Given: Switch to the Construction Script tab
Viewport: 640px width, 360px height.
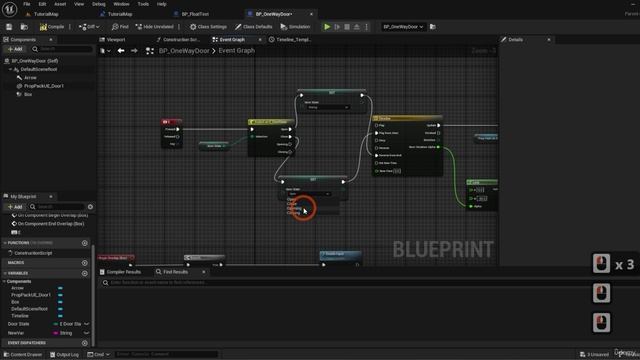Looking at the screenshot, I should pyautogui.click(x=178, y=40).
